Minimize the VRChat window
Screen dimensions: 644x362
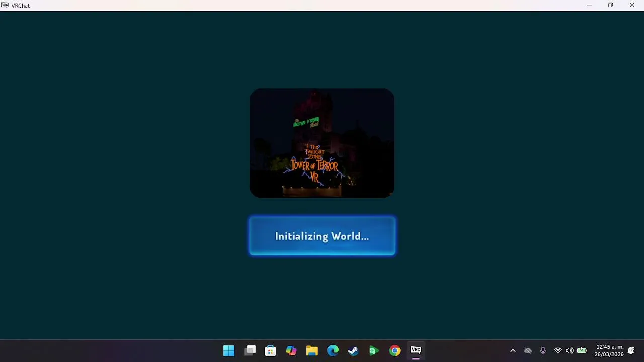coord(589,5)
